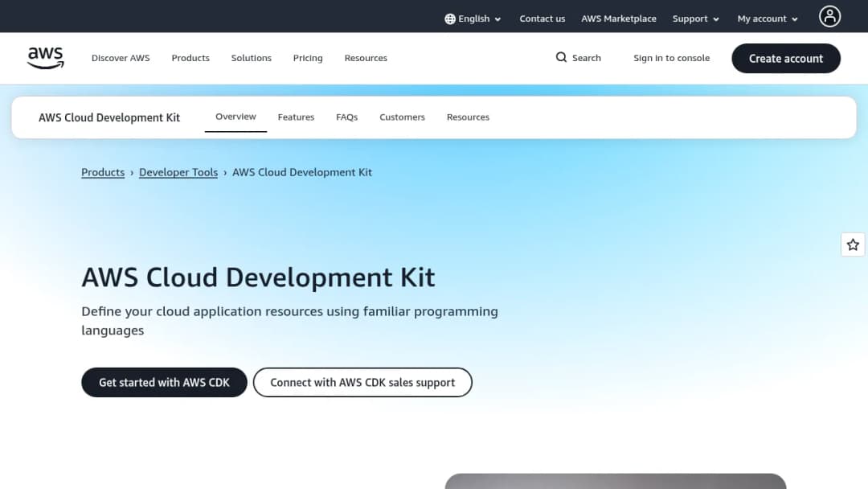
Task: Click Sign in to console
Action: [x=671, y=58]
